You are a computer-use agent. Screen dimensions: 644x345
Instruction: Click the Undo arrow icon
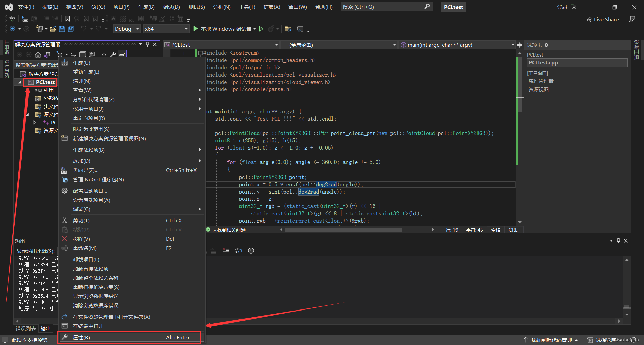pyautogui.click(x=84, y=29)
